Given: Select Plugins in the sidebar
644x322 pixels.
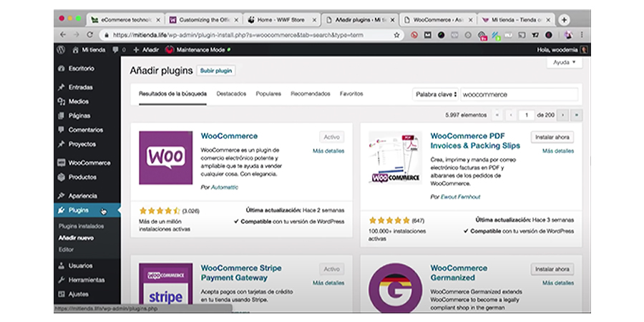Looking at the screenshot, I should click(87, 210).
